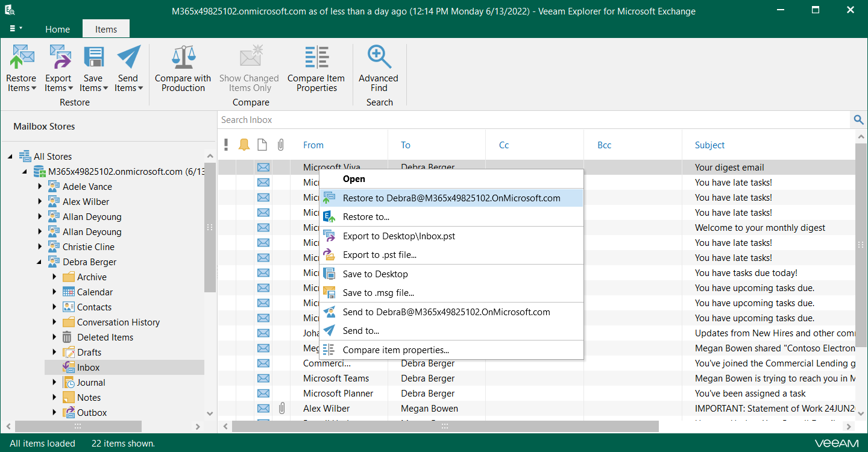
Task: Choose Send to... in context menu
Action: [451, 331]
